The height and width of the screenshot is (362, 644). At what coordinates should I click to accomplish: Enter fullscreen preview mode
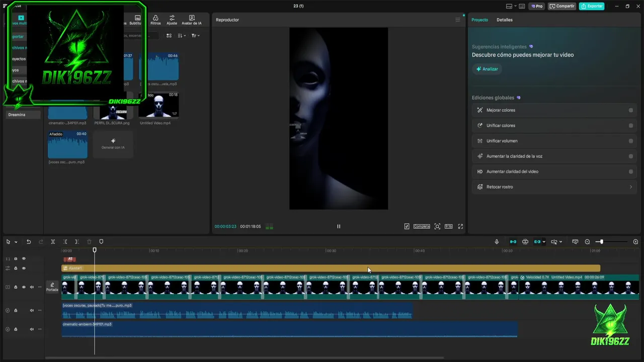pos(460,226)
